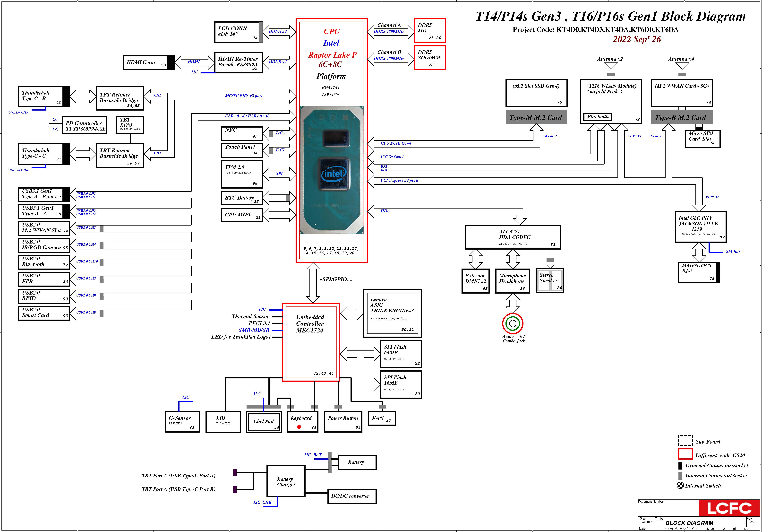Screen dimensions: 762x532
Task: Select the TBT ROM block
Action: 130,125
